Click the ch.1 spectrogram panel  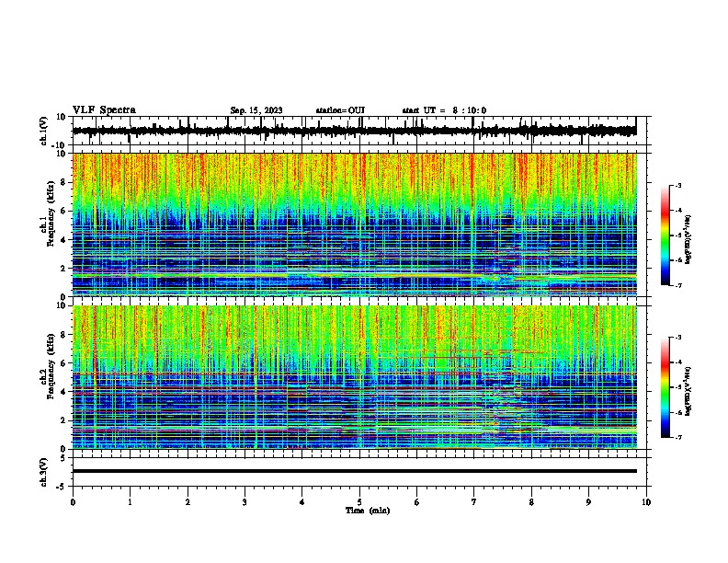click(355, 224)
